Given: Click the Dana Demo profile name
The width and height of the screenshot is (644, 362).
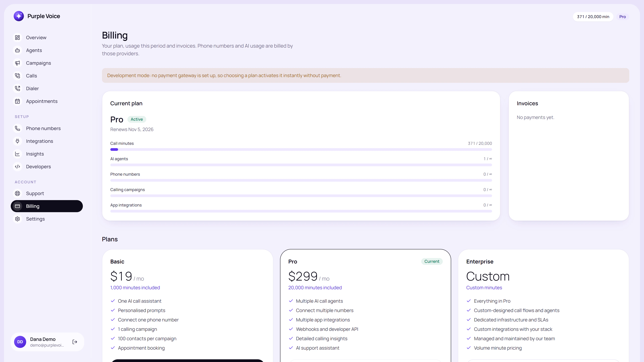Looking at the screenshot, I should pos(43,339).
